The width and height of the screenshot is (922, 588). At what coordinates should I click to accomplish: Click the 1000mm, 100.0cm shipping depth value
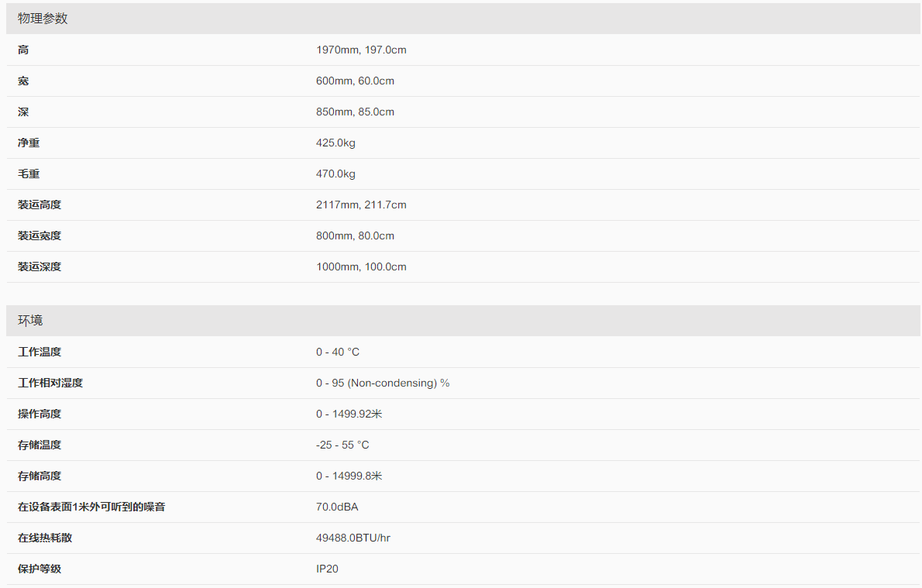point(361,267)
